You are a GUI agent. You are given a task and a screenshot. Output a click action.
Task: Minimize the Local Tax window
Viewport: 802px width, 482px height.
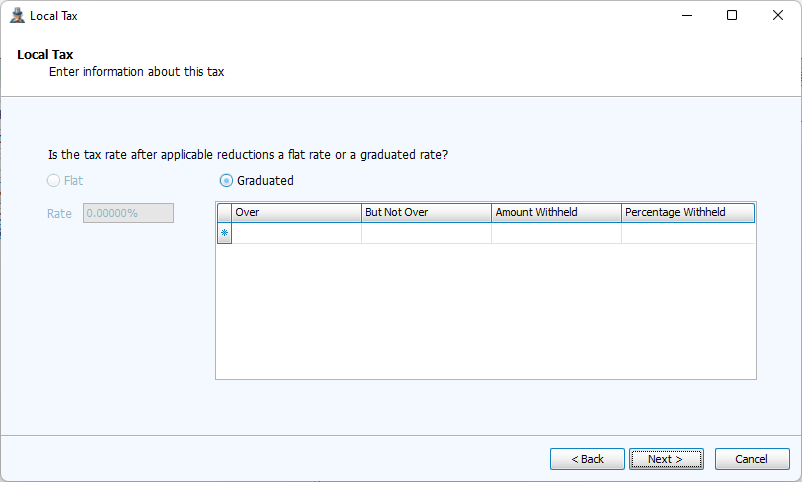click(x=686, y=16)
